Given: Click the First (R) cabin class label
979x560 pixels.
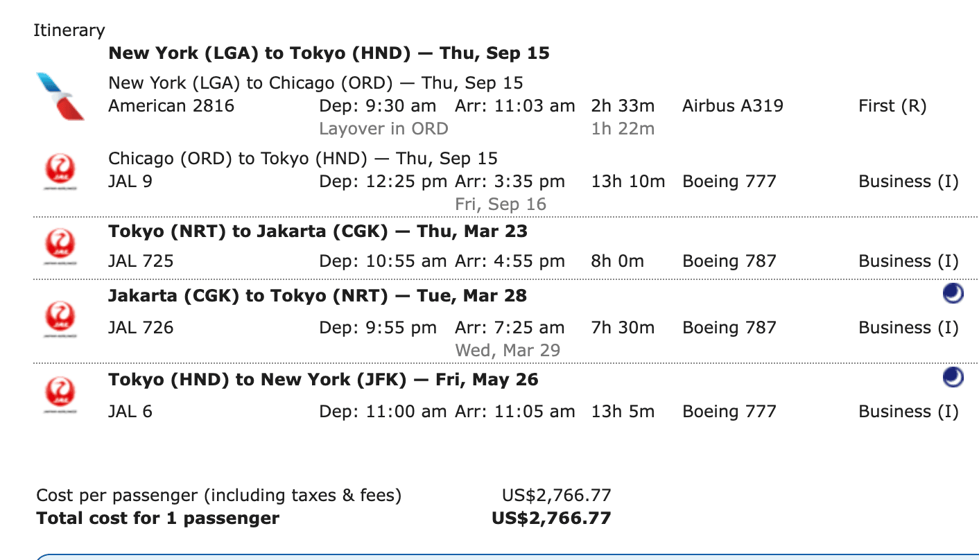Looking at the screenshot, I should click(892, 106).
